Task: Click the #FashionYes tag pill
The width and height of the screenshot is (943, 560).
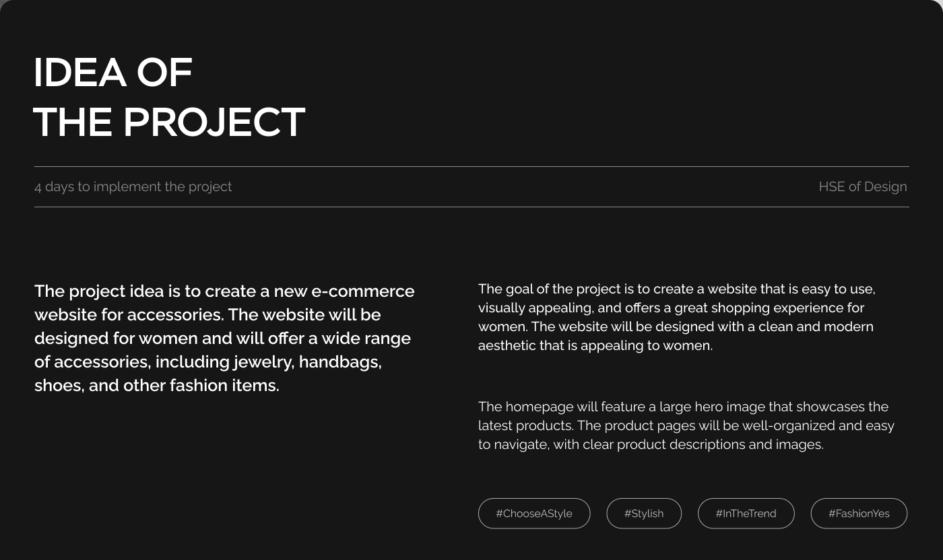Action: [859, 514]
